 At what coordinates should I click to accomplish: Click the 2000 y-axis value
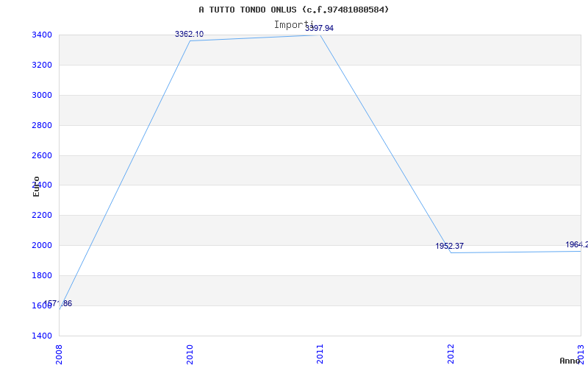point(42,246)
